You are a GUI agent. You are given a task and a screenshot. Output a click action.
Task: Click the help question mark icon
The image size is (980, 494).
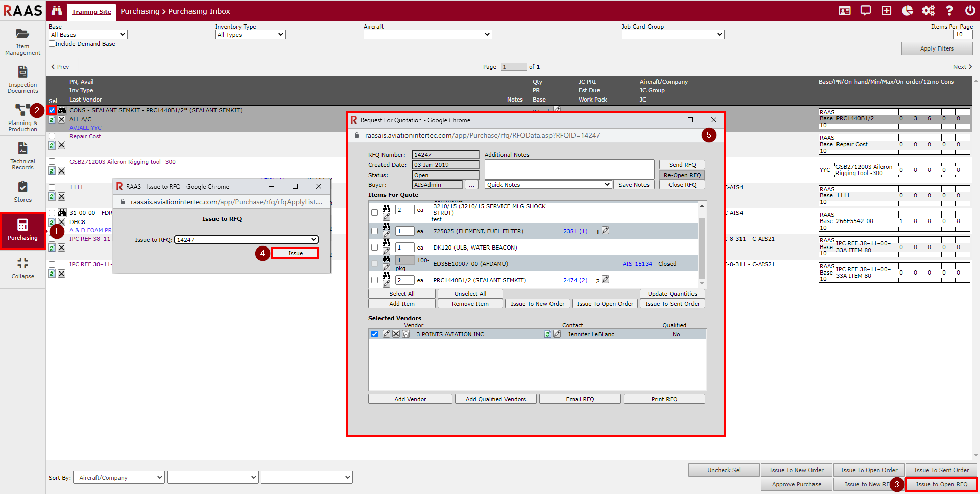[949, 11]
